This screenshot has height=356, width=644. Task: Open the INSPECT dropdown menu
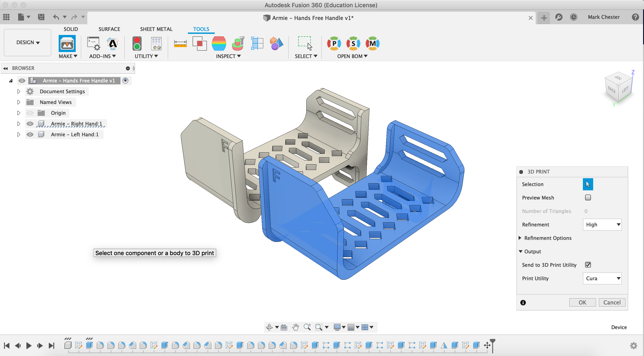[x=228, y=56]
